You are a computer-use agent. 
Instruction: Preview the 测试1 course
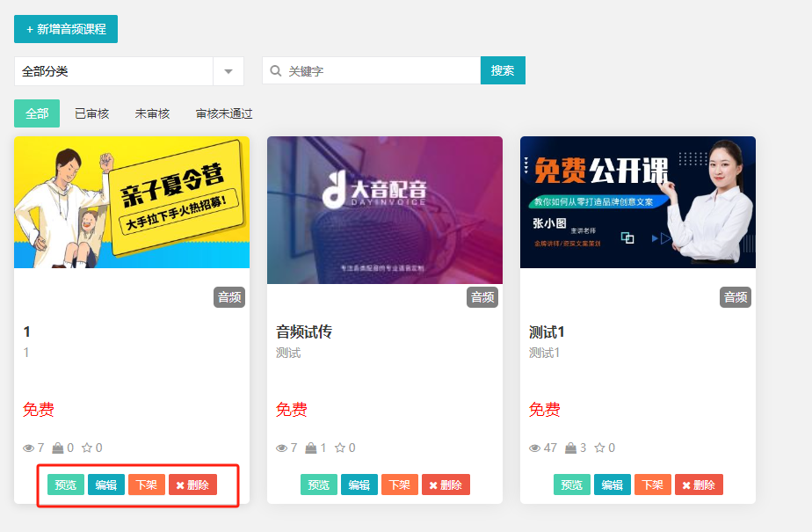pos(572,485)
